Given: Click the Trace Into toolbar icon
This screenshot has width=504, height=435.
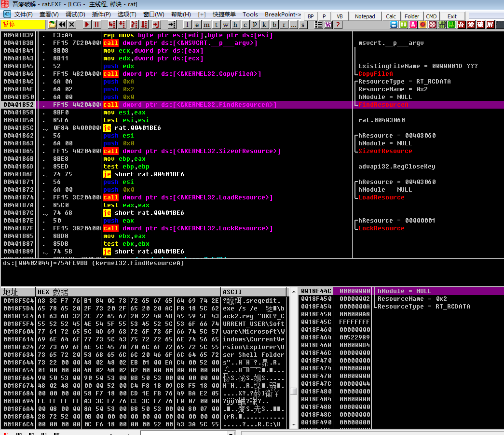Looking at the screenshot, I should pos(134,25).
